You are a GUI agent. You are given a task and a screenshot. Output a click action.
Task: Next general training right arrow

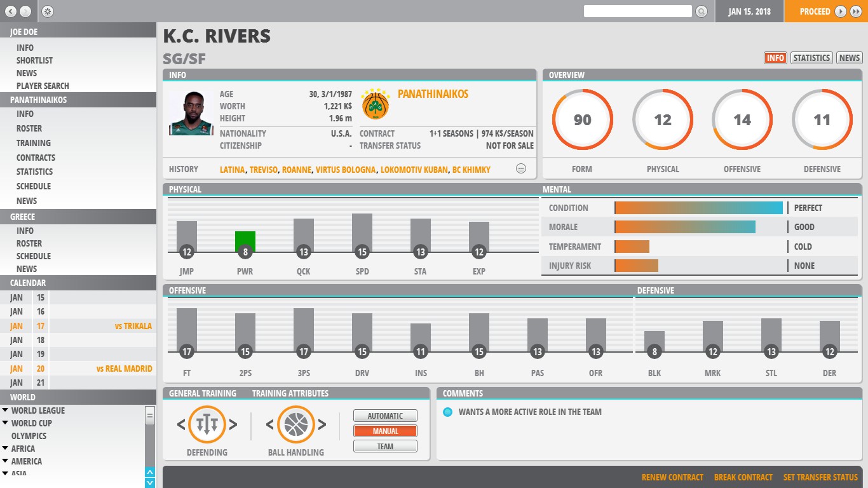pos(233,424)
